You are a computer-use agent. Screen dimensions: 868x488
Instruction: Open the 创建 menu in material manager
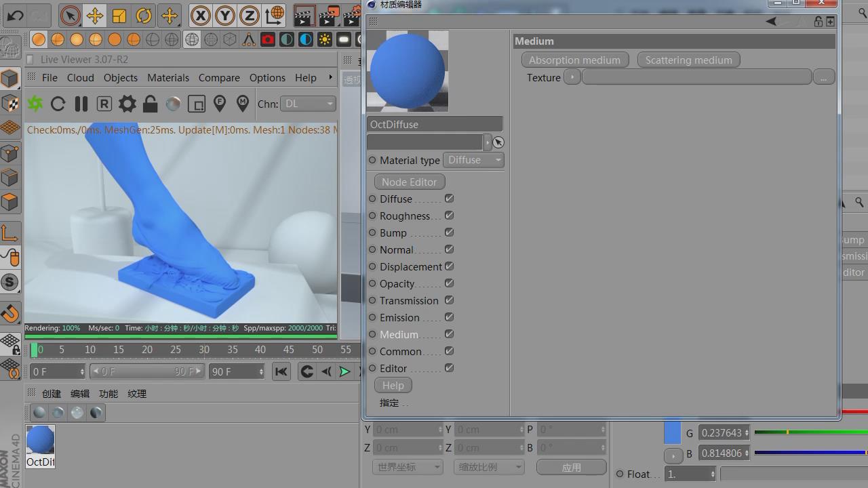[52, 394]
